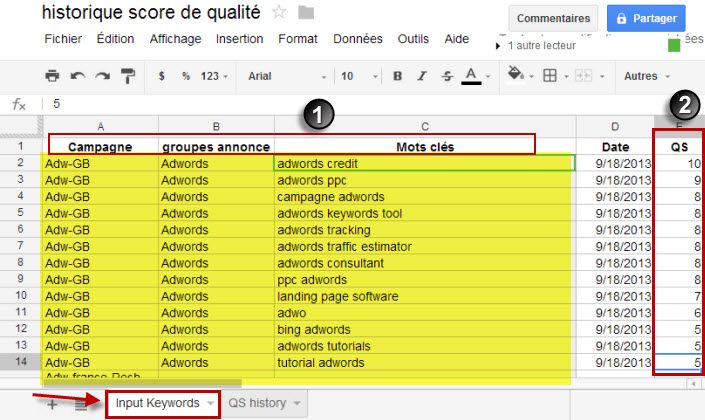Expand text color dropdown arrow
Viewport: 705px width, 420px height.
[488, 76]
